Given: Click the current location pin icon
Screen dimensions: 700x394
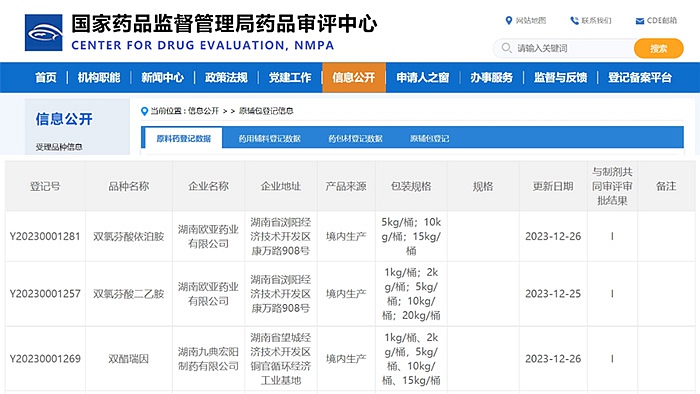Looking at the screenshot, I should click(x=144, y=111).
